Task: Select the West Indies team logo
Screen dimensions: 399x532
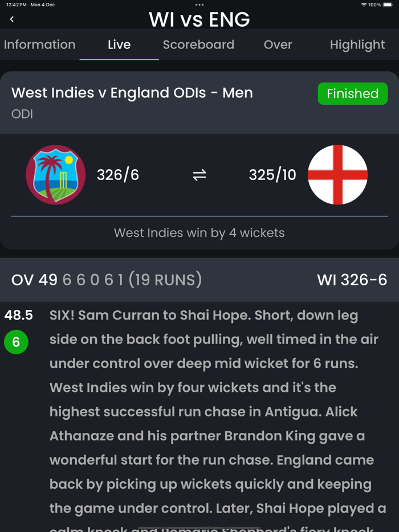Action: coord(55,175)
